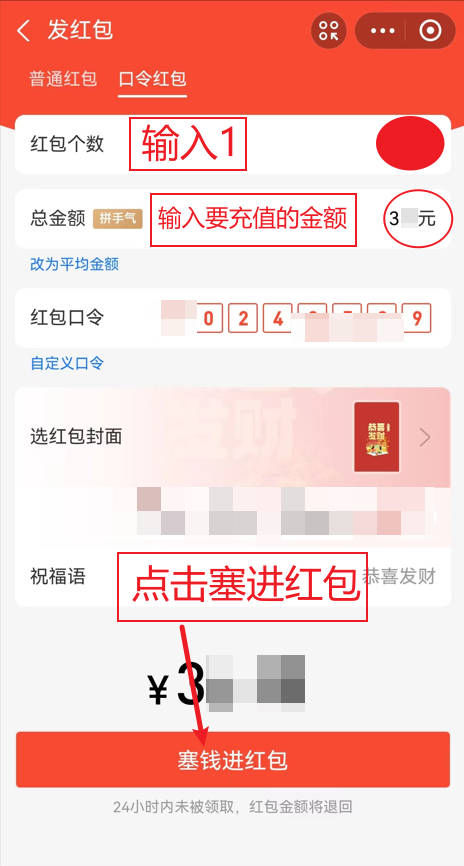Click the 塞钱进红包 button
464x866 pixels.
point(233,760)
